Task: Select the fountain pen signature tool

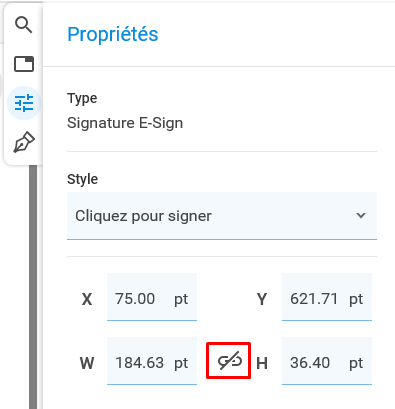Action: tap(24, 142)
